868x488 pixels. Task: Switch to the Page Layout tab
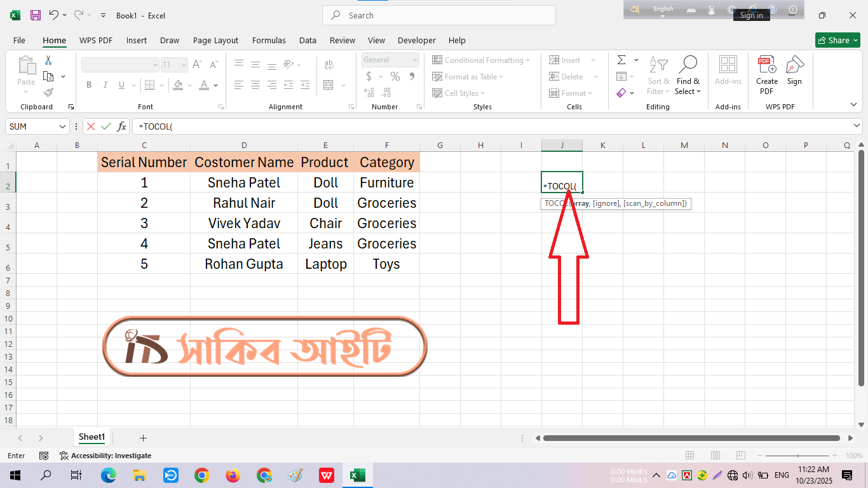(x=215, y=40)
